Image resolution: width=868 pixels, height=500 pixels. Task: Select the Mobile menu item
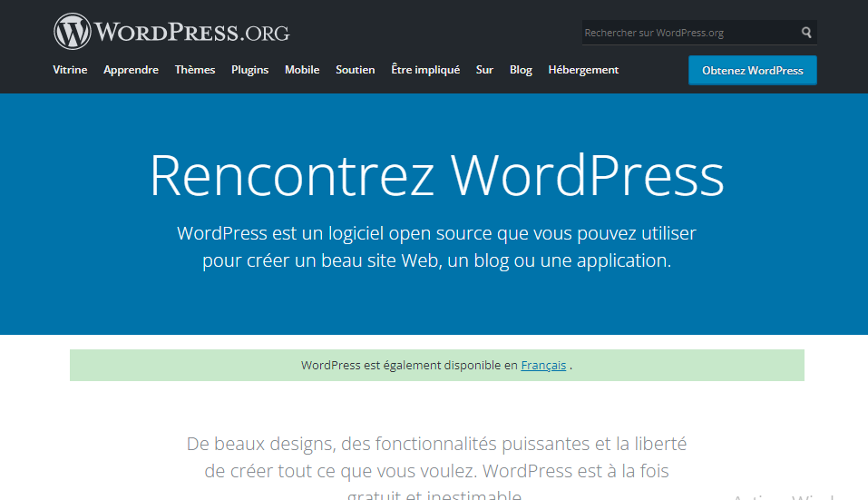pos(302,70)
